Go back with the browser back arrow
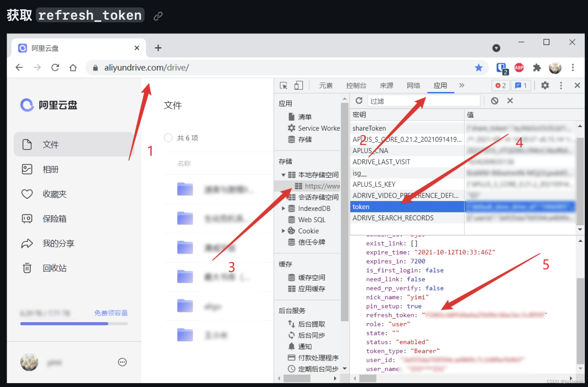 19,68
